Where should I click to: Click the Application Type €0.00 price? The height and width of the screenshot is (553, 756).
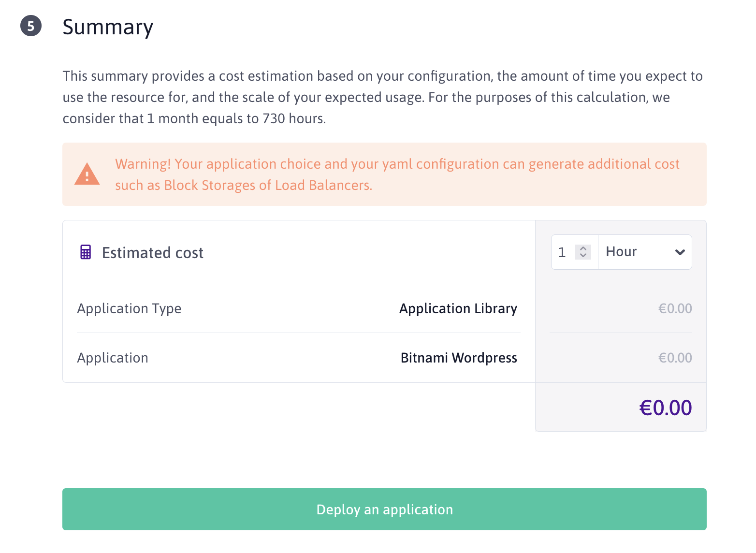click(675, 308)
